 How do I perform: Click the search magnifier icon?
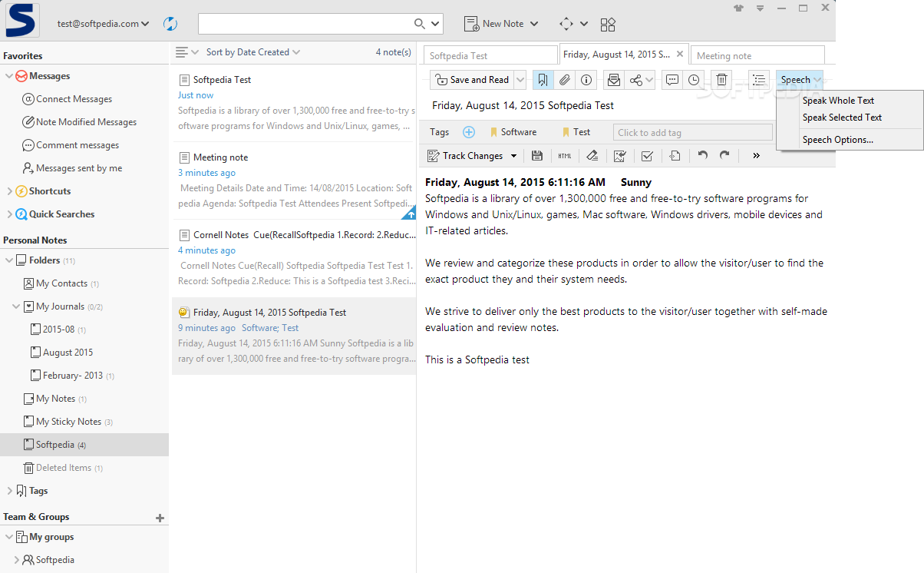coord(420,24)
